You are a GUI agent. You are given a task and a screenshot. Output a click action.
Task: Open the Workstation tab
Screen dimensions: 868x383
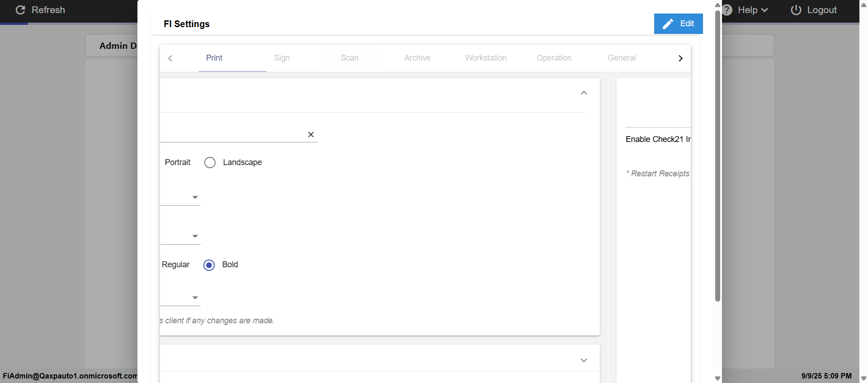486,58
